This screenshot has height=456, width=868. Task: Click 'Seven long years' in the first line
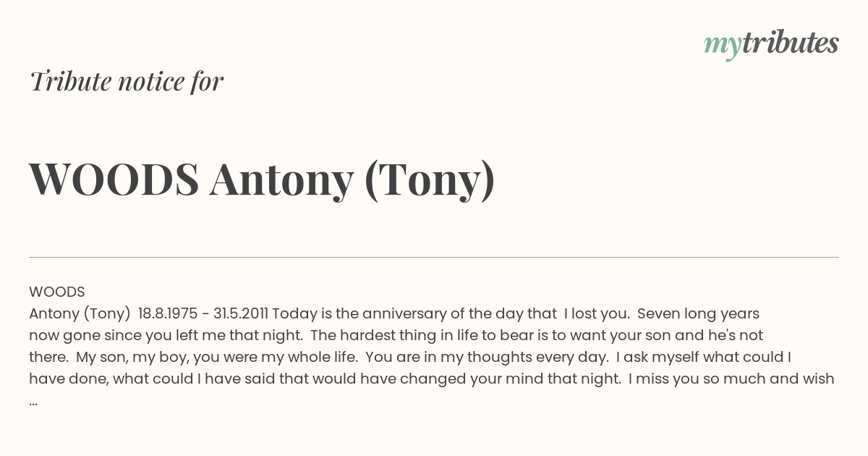tap(698, 314)
